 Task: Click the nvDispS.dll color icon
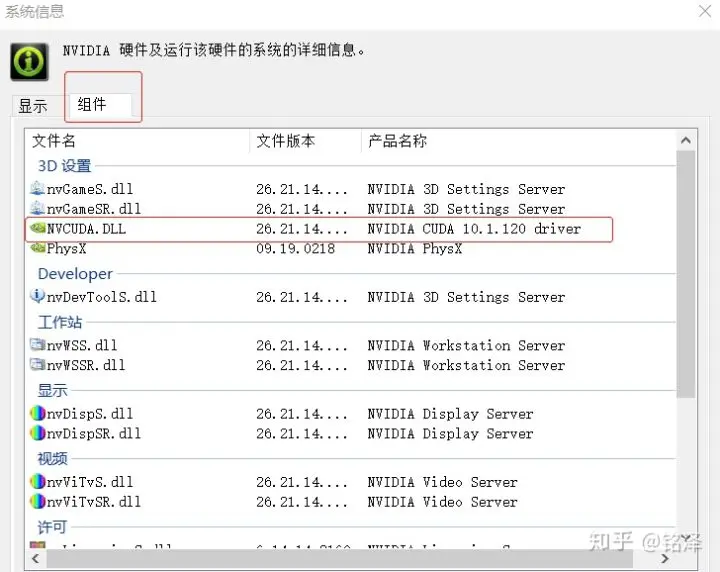38,413
